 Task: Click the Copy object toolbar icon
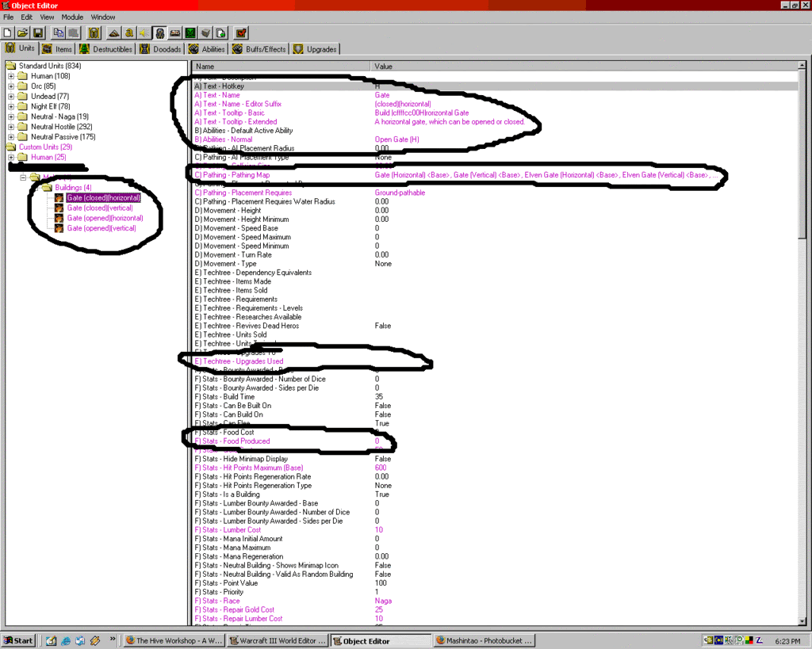[59, 32]
